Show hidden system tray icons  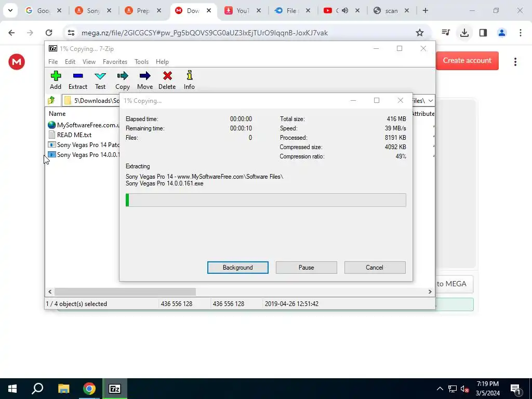click(440, 389)
